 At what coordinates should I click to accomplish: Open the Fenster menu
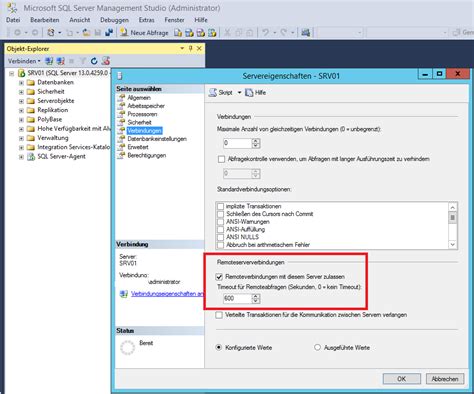point(174,20)
